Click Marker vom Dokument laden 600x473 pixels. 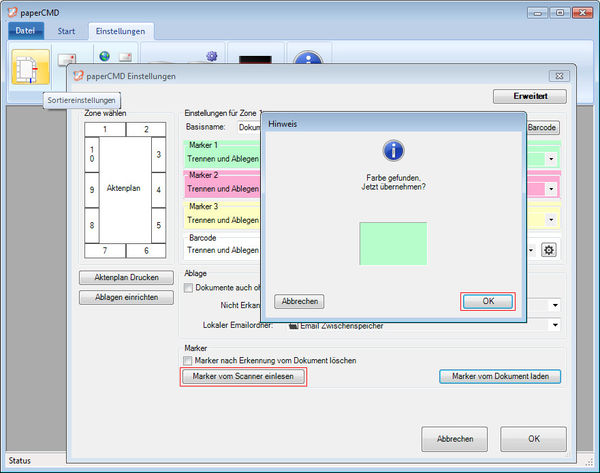tap(500, 377)
